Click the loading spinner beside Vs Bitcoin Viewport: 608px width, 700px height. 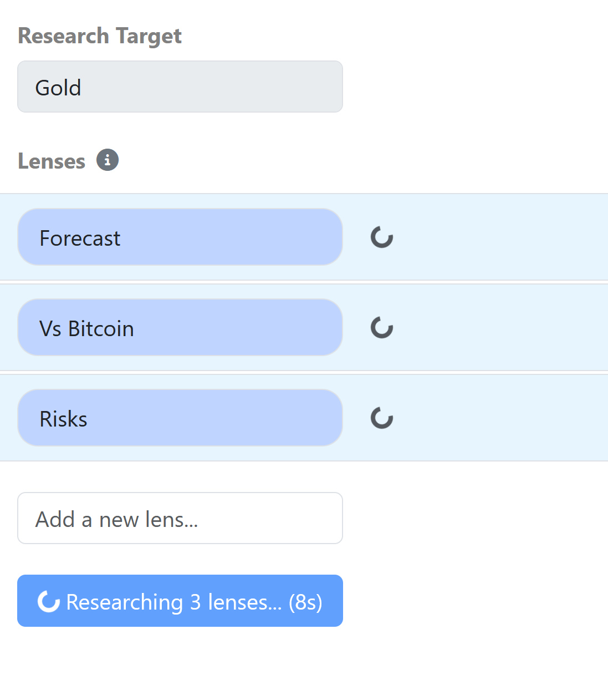(382, 327)
